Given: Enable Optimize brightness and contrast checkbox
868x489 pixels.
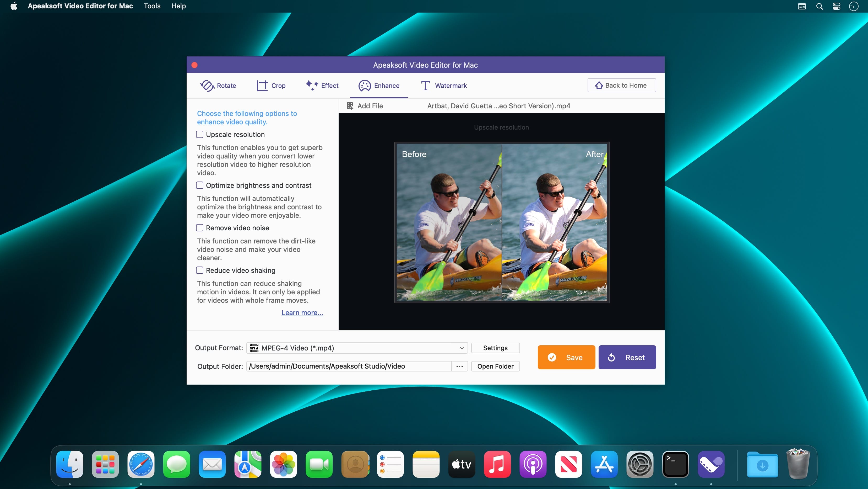Looking at the screenshot, I should 200,185.
